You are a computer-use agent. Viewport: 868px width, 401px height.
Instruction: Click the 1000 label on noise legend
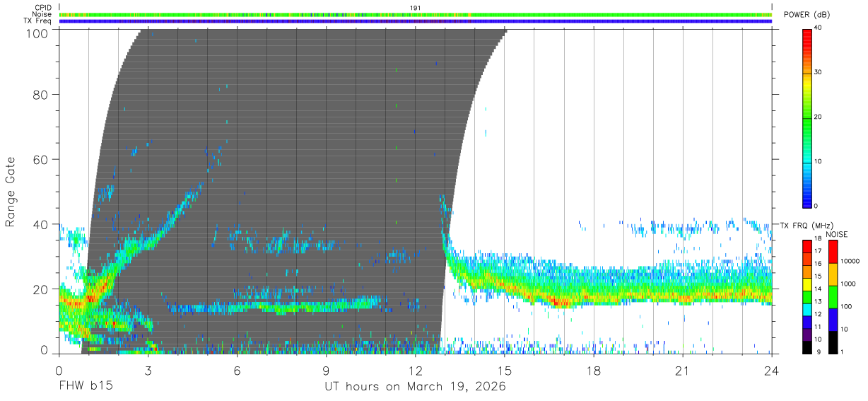(848, 284)
